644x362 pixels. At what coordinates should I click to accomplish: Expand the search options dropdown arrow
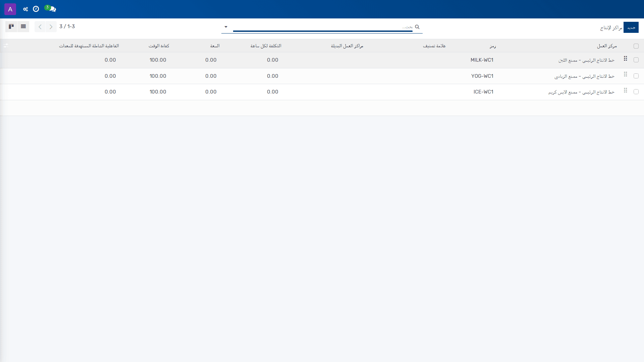pyautogui.click(x=226, y=27)
